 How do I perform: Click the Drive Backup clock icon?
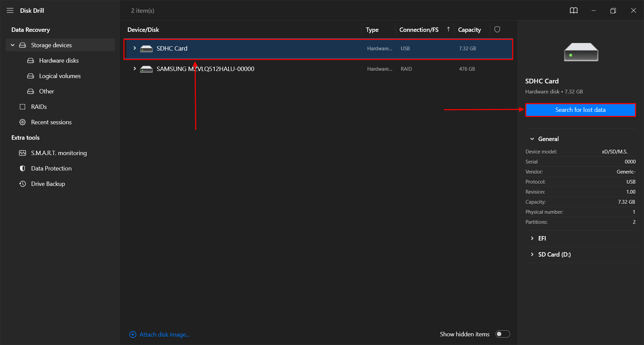22,184
